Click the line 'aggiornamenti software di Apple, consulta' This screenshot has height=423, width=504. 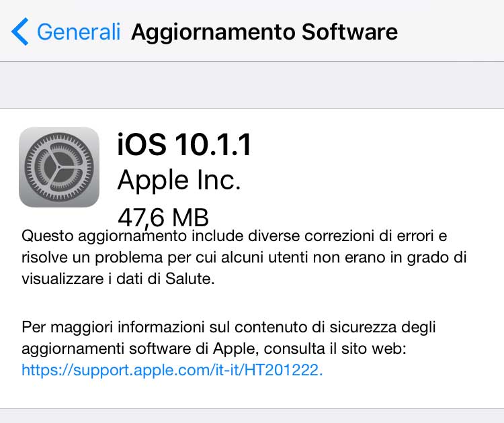pyautogui.click(x=214, y=348)
